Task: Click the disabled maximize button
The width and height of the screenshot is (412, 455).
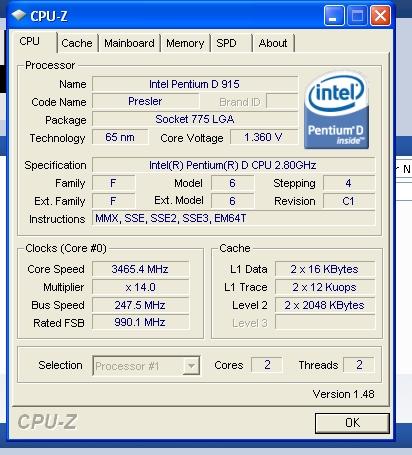Action: (357, 16)
